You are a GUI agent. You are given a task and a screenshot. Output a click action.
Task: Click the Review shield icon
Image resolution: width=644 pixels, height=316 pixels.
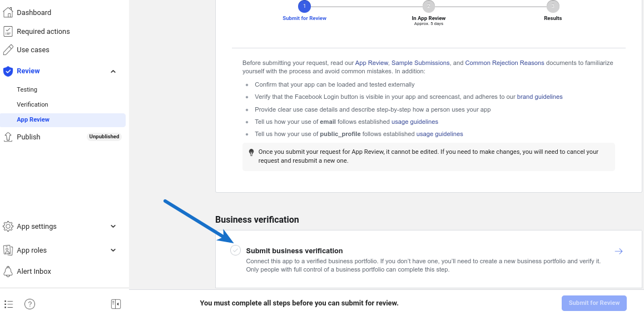(8, 71)
